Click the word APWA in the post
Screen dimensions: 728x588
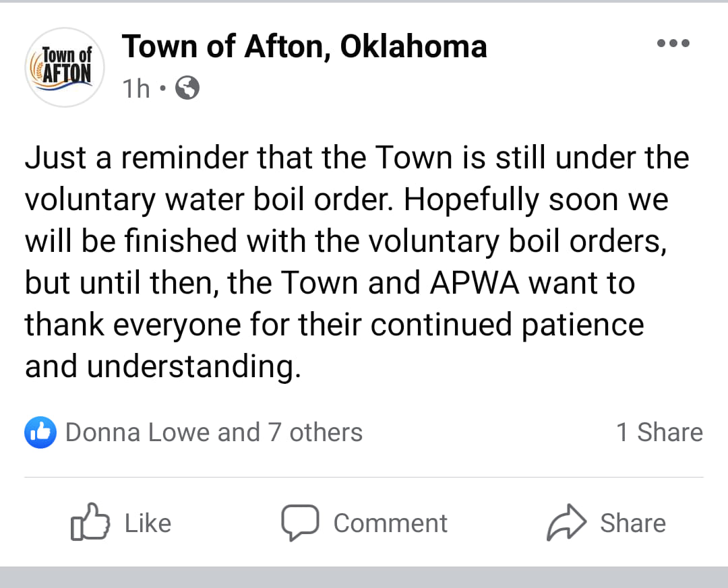point(474,283)
